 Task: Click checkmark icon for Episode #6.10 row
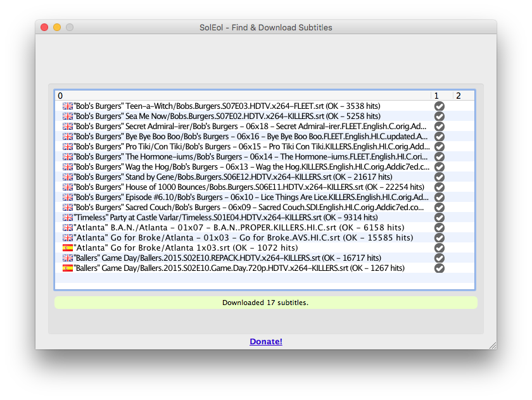pyautogui.click(x=440, y=197)
